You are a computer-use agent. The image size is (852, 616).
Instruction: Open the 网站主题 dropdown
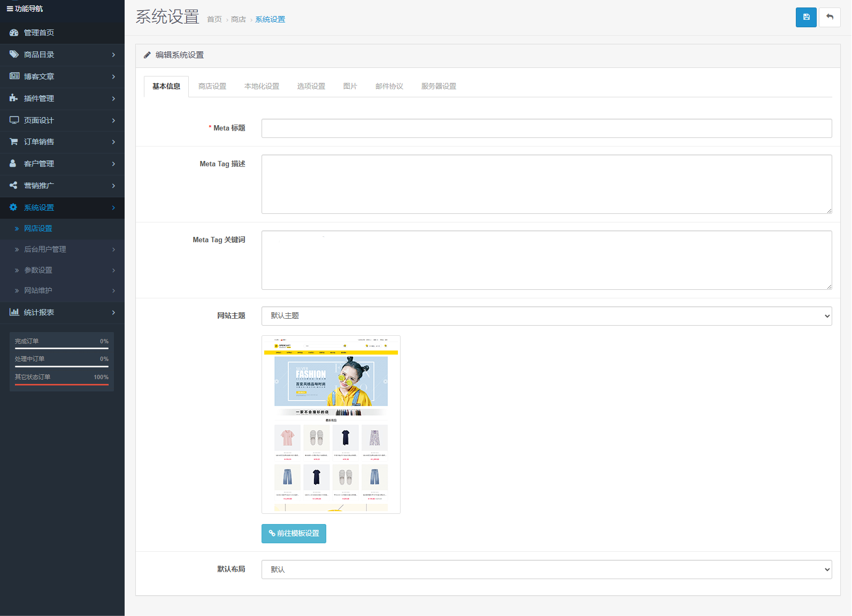(546, 316)
